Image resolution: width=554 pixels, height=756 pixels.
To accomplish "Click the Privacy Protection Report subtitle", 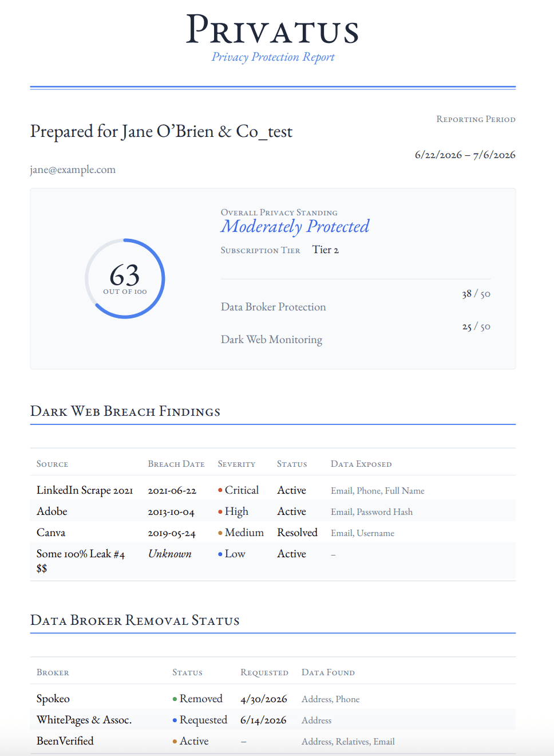I will (x=273, y=57).
